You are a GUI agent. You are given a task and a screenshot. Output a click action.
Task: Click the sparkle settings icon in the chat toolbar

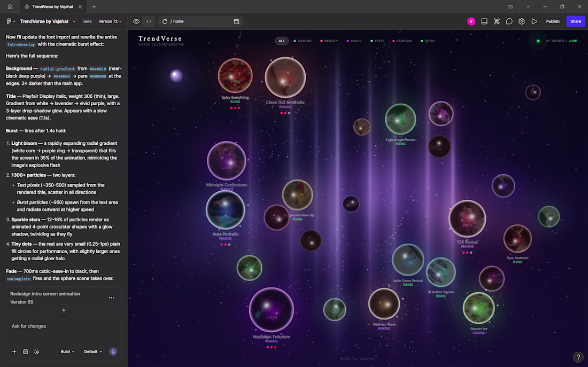point(36,352)
